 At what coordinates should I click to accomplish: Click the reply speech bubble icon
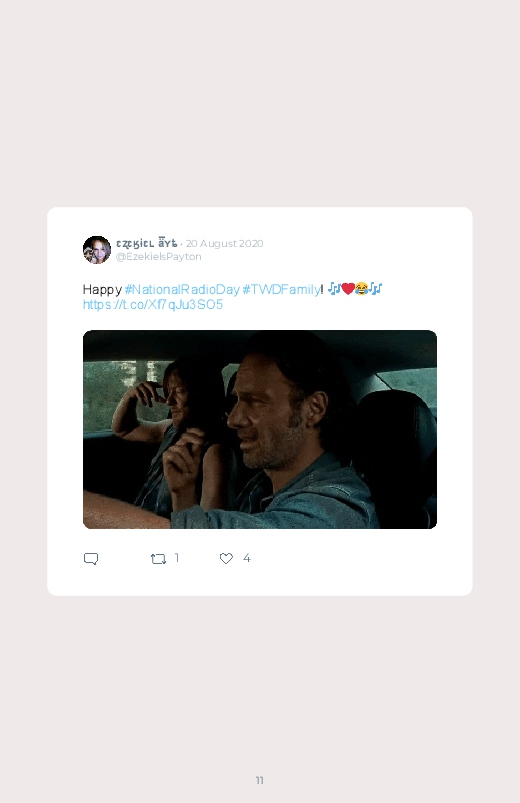tap(91, 558)
